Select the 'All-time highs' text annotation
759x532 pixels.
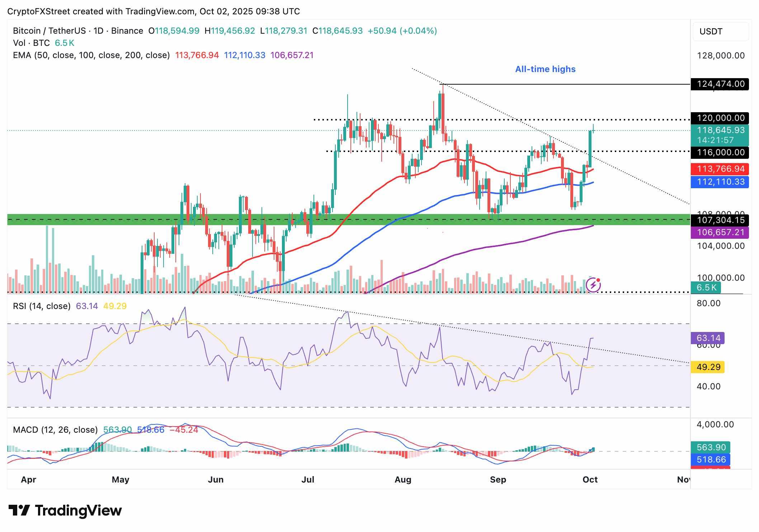545,69
